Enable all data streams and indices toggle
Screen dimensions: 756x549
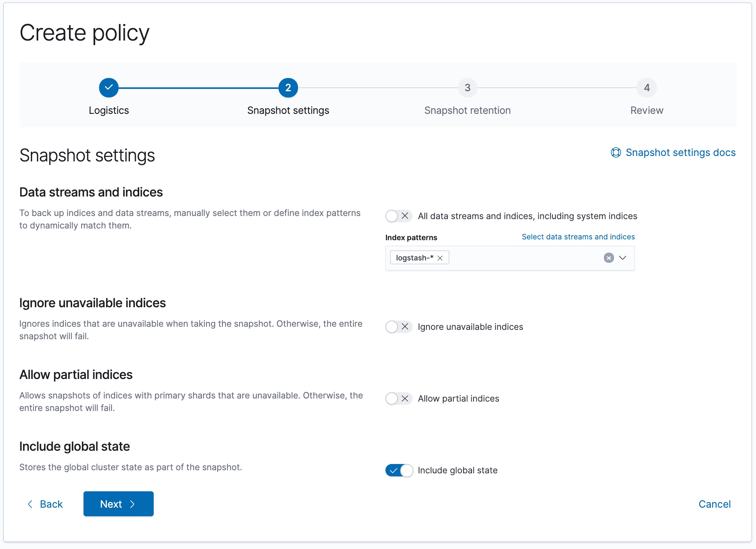coord(398,216)
